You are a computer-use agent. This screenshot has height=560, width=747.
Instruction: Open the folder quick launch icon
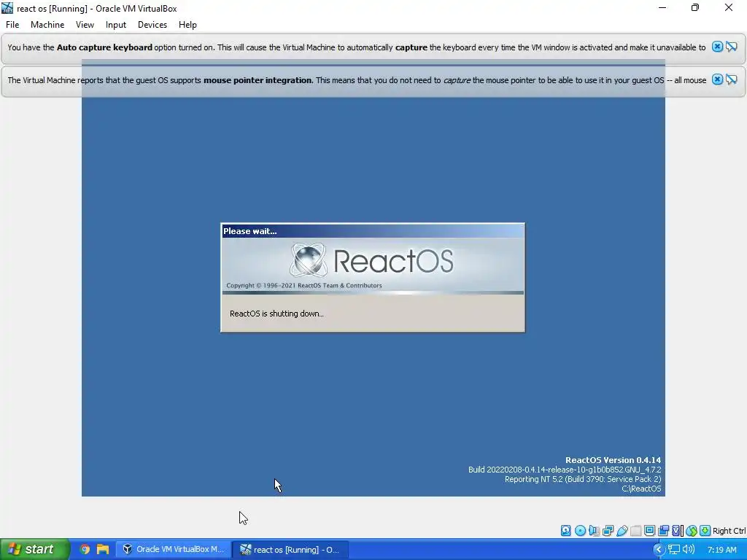point(102,549)
